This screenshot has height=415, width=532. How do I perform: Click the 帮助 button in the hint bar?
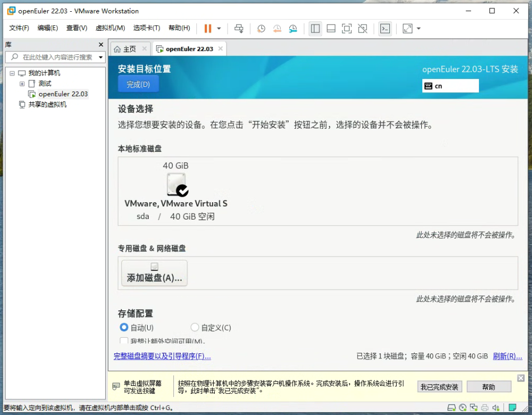pos(489,387)
